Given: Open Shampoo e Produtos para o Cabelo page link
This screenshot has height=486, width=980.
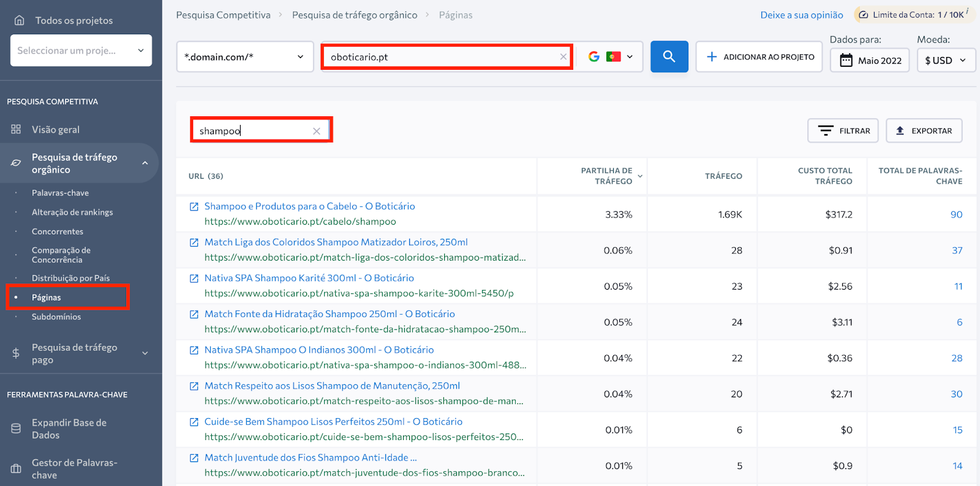Looking at the screenshot, I should coord(310,206).
